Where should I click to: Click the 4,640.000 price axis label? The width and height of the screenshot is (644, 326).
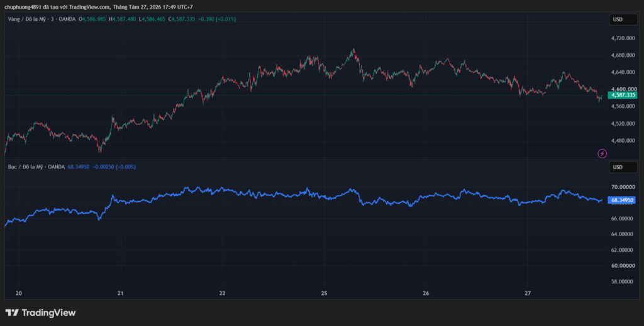(623, 72)
